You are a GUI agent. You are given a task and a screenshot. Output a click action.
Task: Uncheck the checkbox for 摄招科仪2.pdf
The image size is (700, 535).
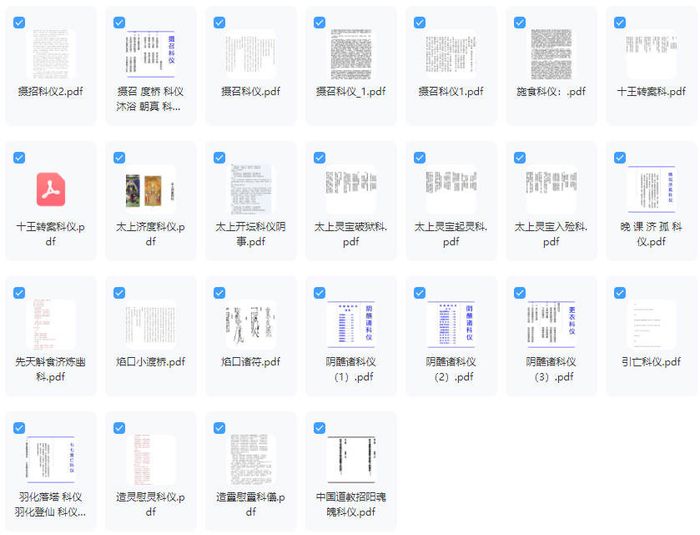pyautogui.click(x=20, y=22)
